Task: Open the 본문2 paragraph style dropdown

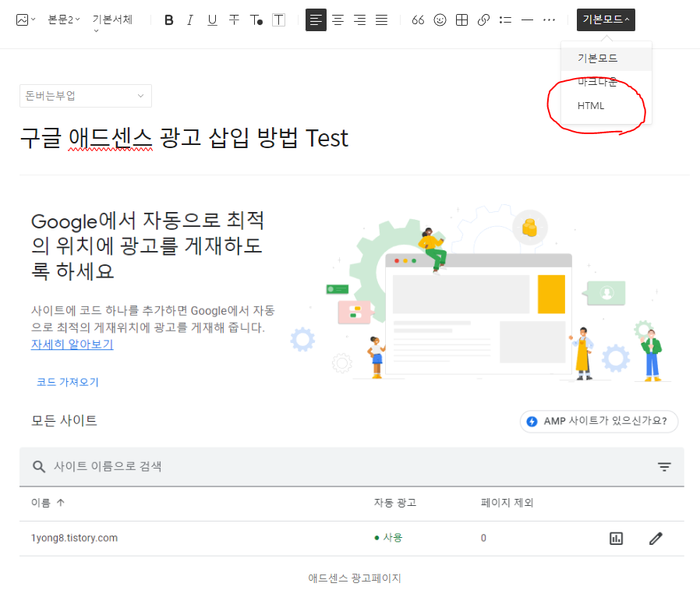Action: 64,19
